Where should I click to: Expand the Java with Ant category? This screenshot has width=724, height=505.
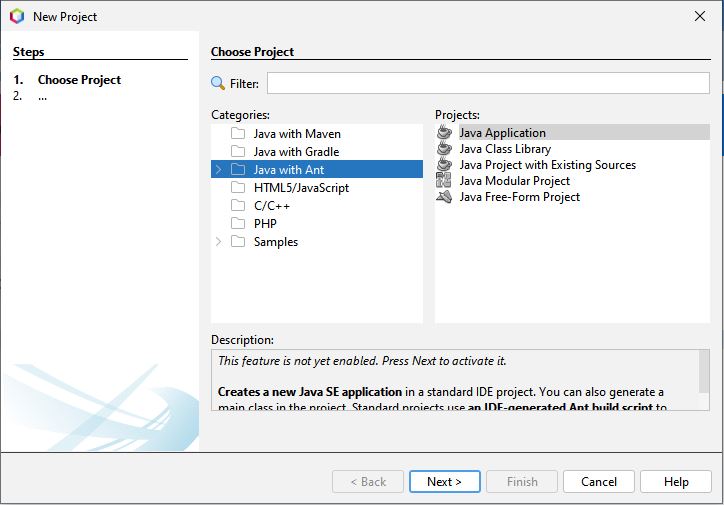coord(219,170)
